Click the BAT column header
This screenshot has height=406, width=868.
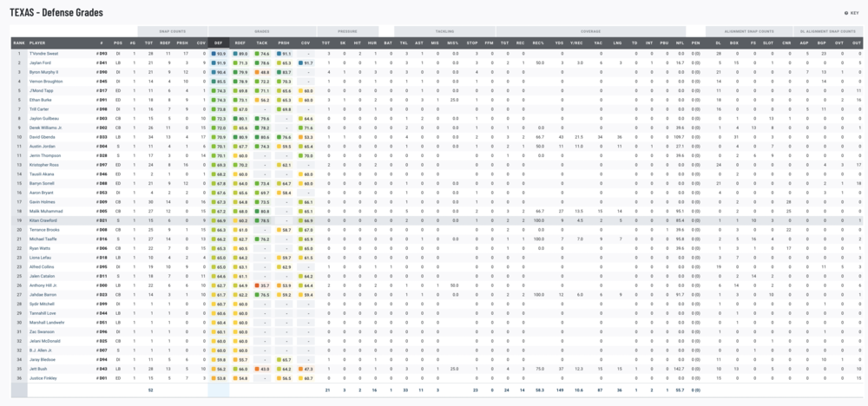click(390, 43)
